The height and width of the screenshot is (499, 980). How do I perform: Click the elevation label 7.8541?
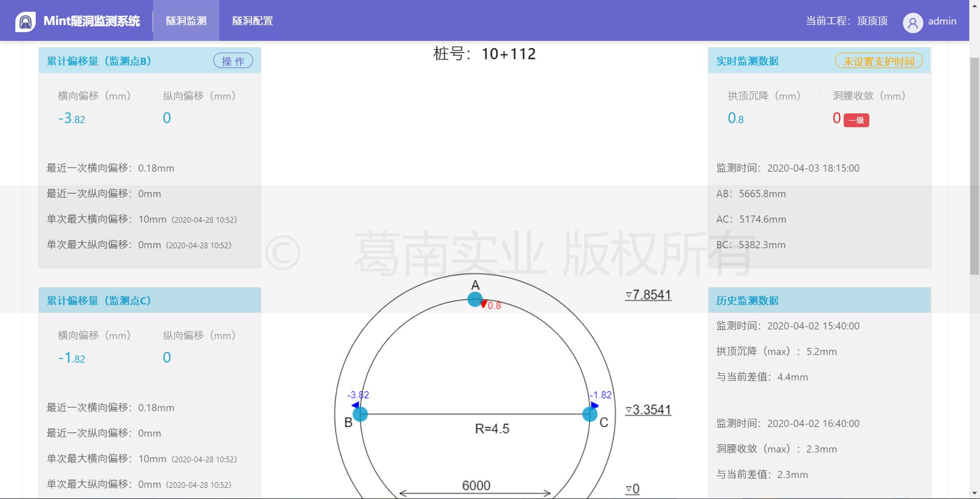click(648, 295)
